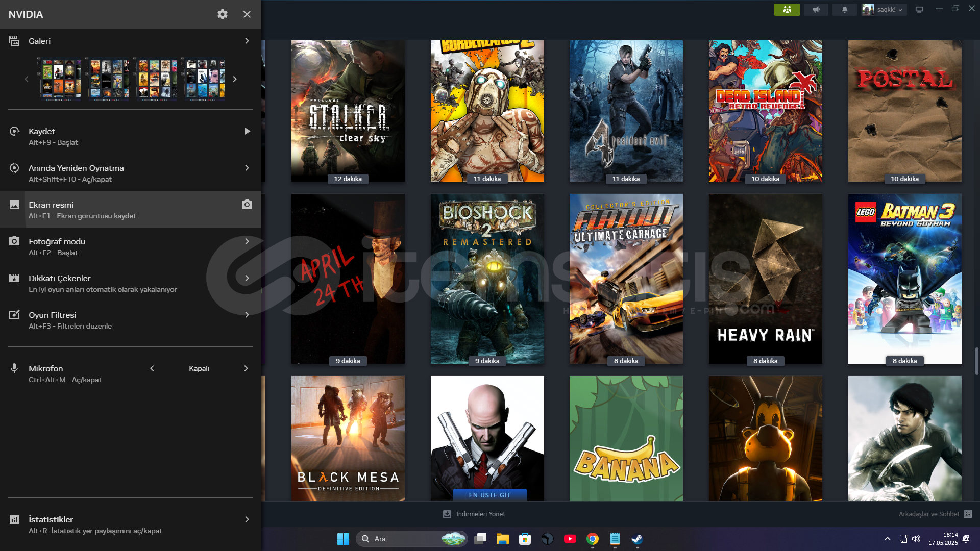Open the Banana game cover
980x551 pixels.
[626, 438]
